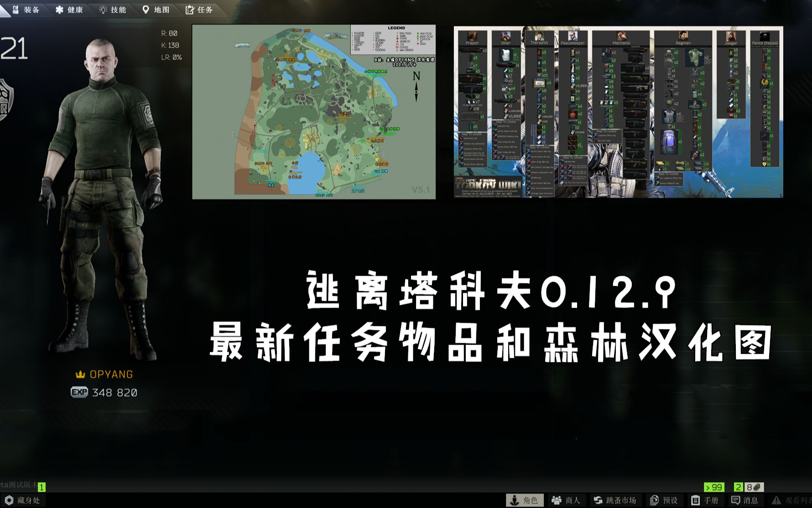
Task: Click the >99 notification badge
Action: point(713,487)
